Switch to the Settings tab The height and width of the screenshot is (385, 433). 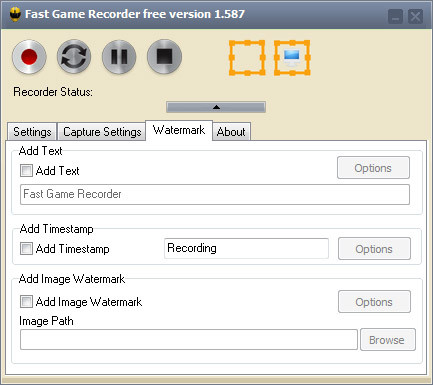[32, 132]
